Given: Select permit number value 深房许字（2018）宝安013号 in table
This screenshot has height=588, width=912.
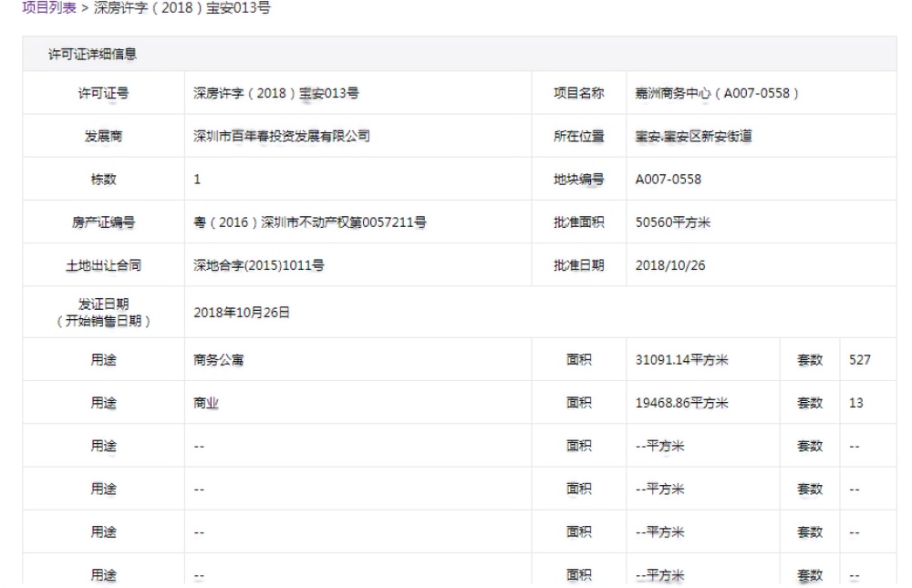Looking at the screenshot, I should click(276, 93).
